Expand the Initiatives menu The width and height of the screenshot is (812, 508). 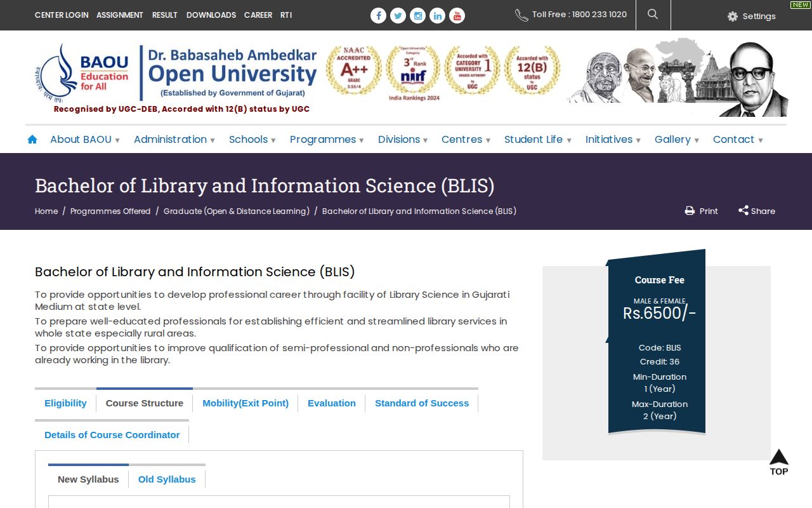coord(613,140)
